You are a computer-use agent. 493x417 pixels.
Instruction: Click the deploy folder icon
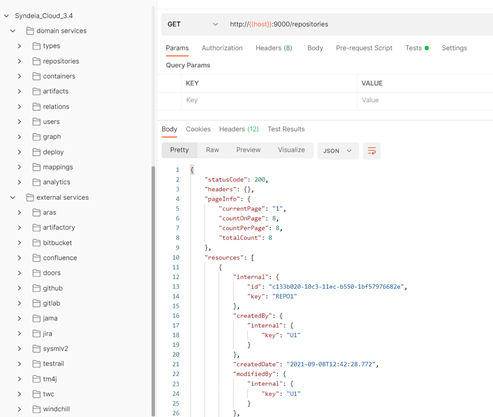tap(36, 152)
